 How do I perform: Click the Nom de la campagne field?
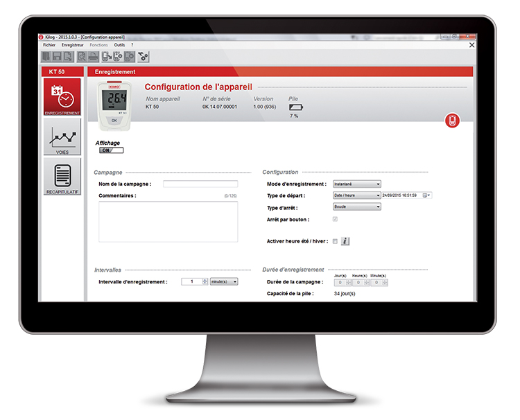point(200,184)
